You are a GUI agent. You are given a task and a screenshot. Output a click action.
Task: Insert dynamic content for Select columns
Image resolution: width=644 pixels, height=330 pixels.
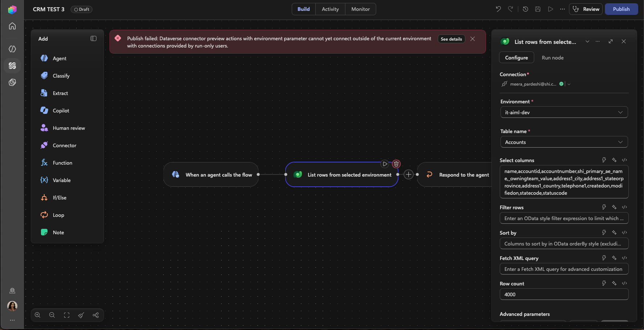[604, 160]
